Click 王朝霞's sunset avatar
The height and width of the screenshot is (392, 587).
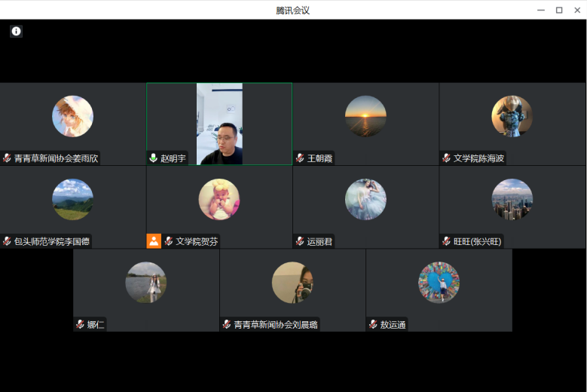tap(365, 116)
